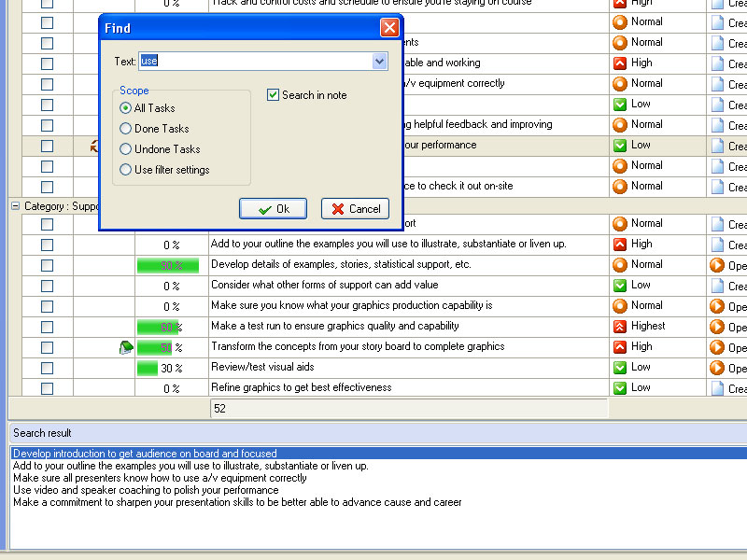Click Created document icon on Consider other forms row
The image size is (747, 560).
pyautogui.click(x=717, y=286)
